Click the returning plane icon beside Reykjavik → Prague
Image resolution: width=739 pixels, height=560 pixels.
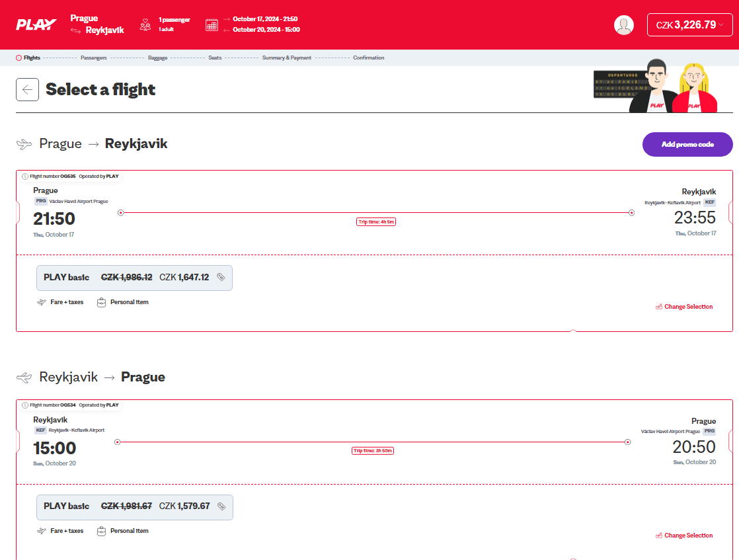click(24, 377)
